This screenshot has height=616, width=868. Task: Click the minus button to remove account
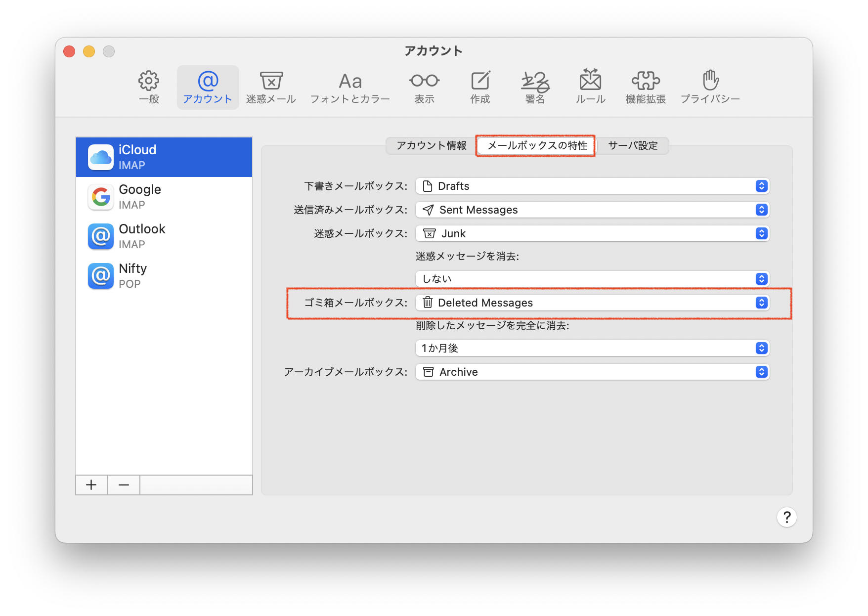point(124,485)
